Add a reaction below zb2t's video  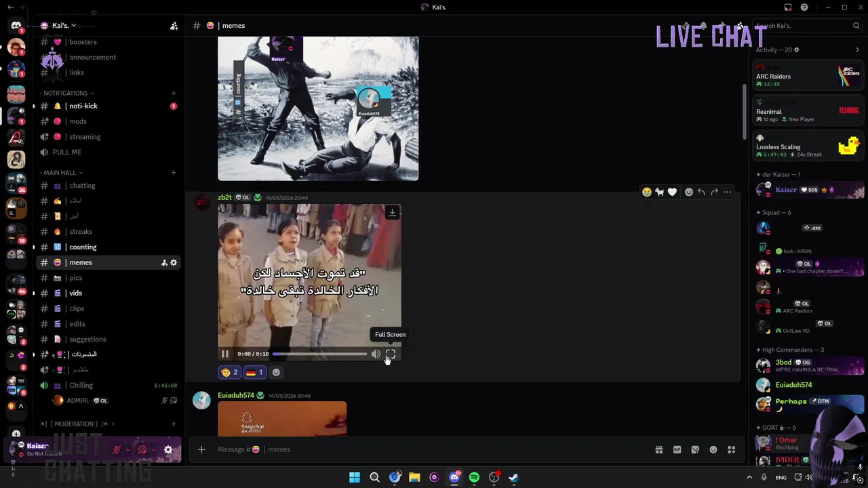276,372
